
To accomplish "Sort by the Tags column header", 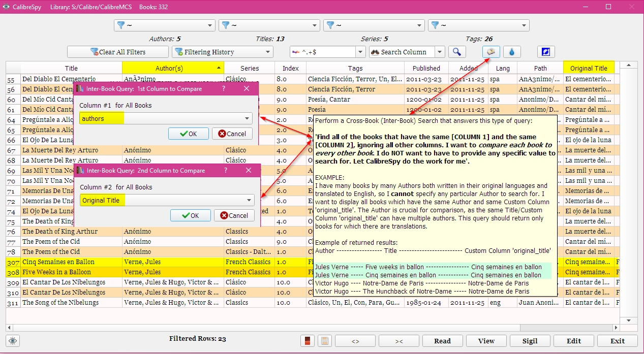I will tap(355, 68).
